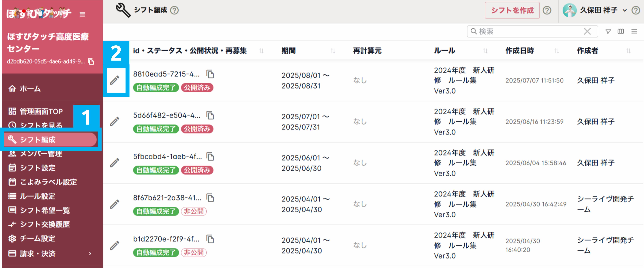644x268 pixels.
Task: Open the column settings icon beside the search box
Action: [x=621, y=31]
